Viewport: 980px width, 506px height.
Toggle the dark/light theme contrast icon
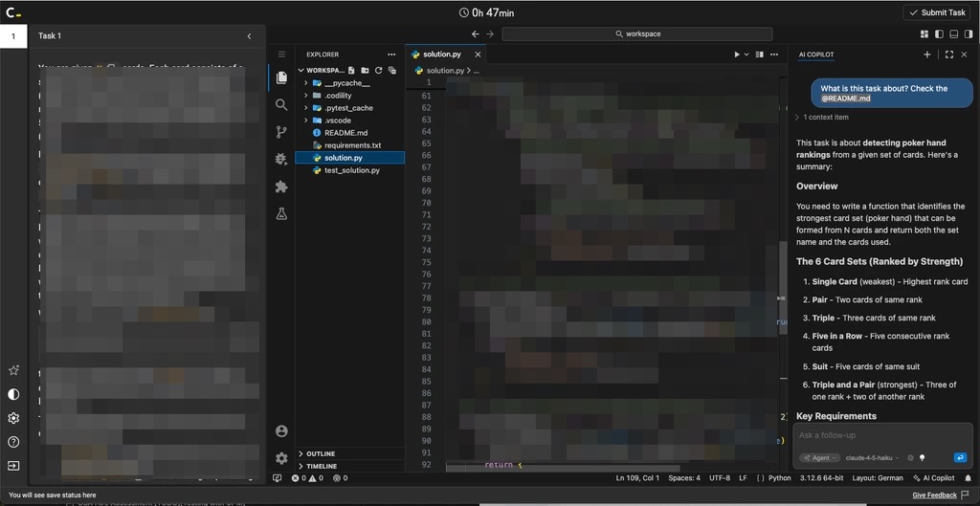(x=13, y=394)
